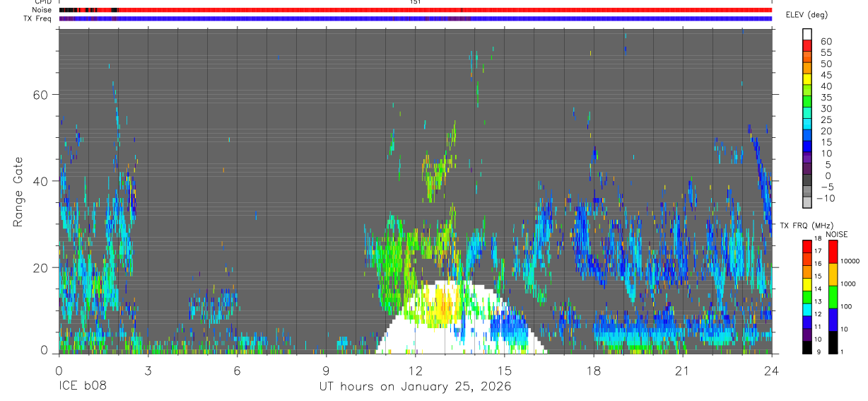This screenshot has width=868, height=401.
Task: Click the "3" tick label on the UT hours axis
Action: (x=148, y=371)
